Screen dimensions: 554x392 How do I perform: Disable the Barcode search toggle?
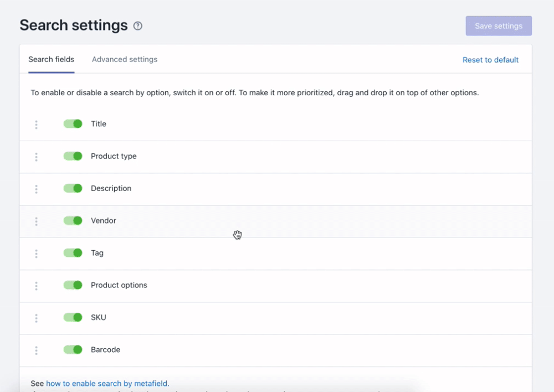(x=73, y=349)
